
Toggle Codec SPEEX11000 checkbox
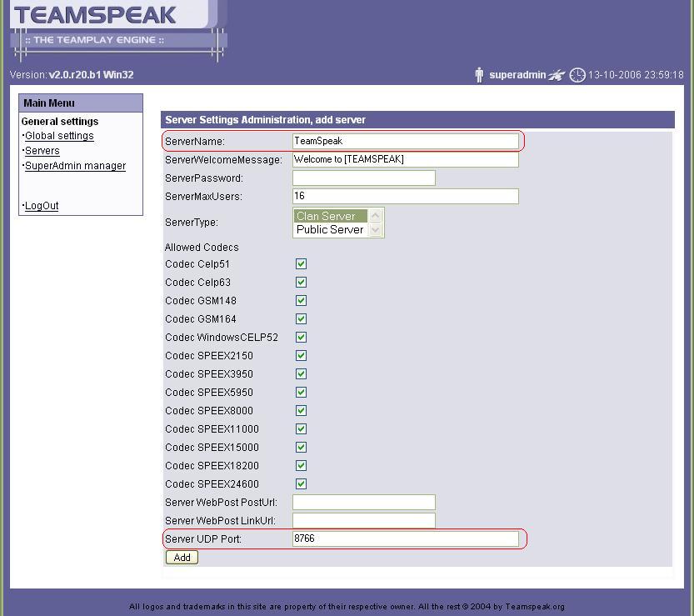click(x=301, y=428)
